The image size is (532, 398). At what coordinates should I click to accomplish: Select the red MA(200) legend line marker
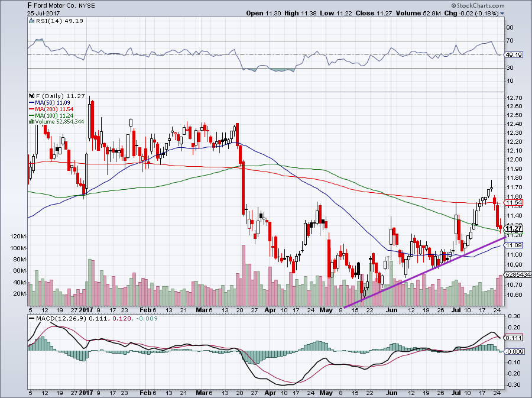pyautogui.click(x=31, y=109)
